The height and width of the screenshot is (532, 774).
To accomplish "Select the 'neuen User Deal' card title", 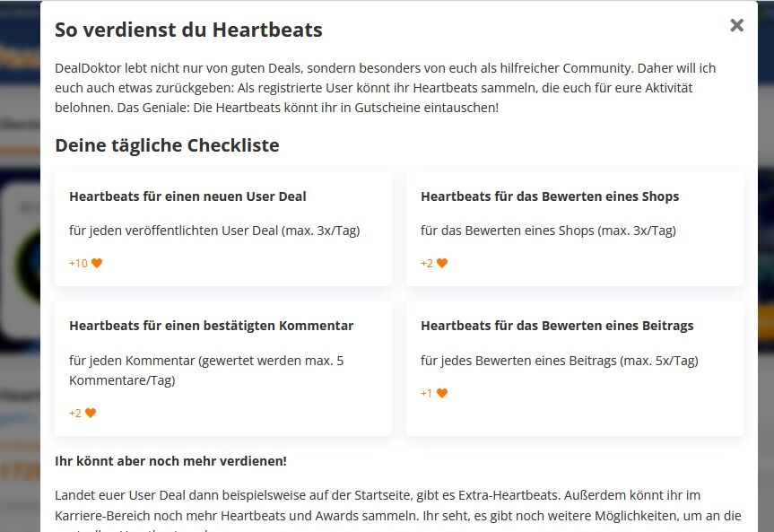I will [187, 196].
